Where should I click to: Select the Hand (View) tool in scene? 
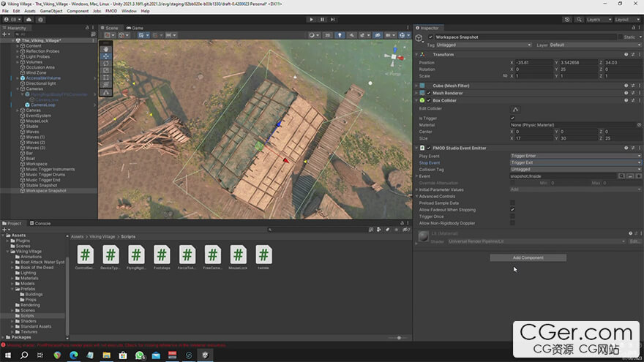106,49
